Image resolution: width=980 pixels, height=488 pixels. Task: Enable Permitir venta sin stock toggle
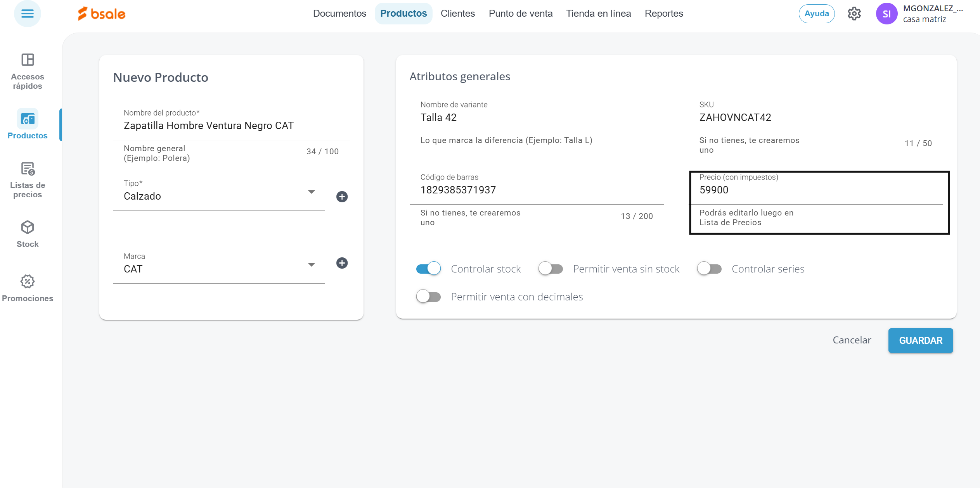point(551,269)
